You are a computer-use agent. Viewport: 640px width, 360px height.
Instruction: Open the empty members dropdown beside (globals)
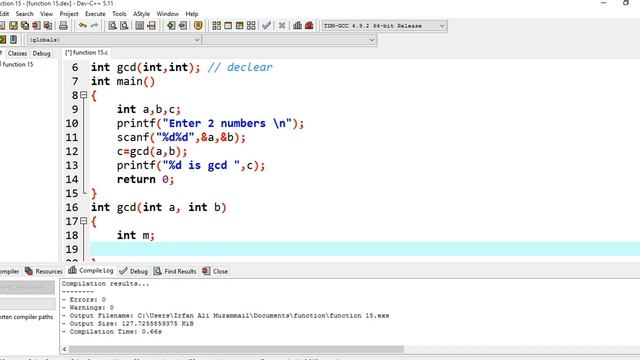coord(289,40)
